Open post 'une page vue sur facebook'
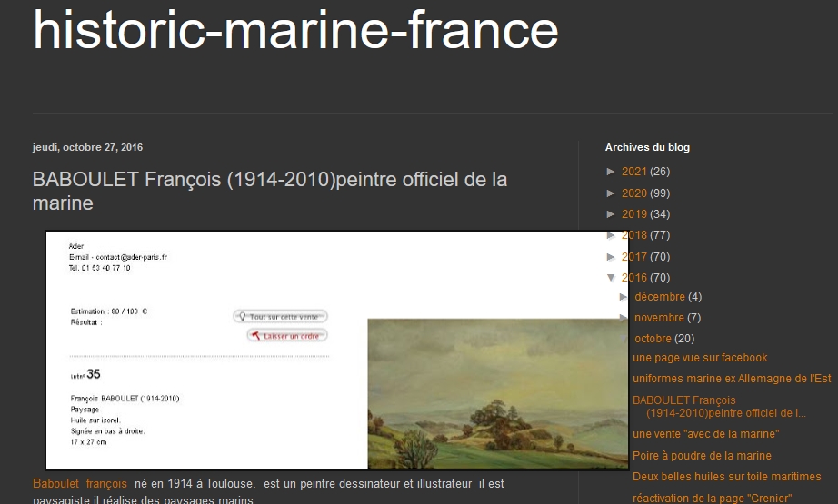The height and width of the screenshot is (504, 838). point(700,358)
